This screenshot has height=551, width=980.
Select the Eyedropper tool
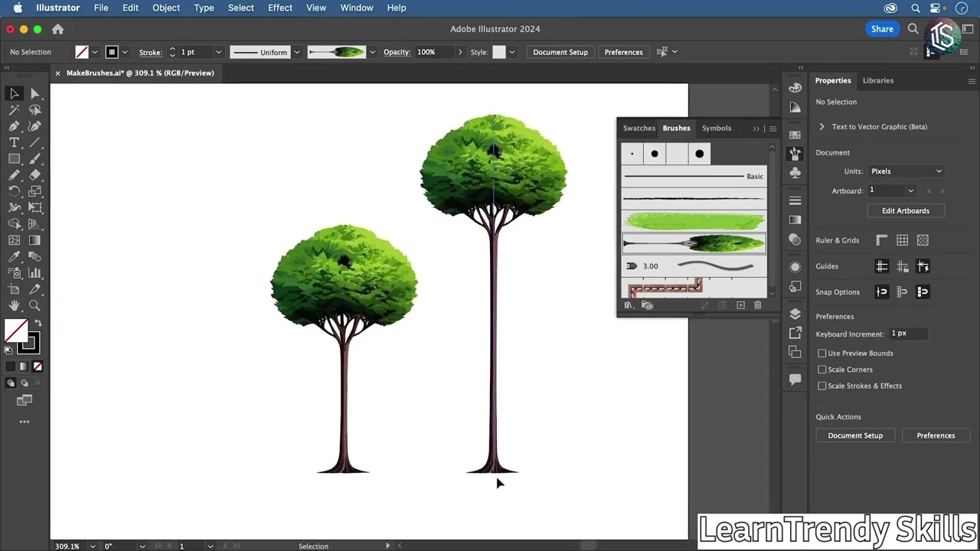[x=14, y=256]
